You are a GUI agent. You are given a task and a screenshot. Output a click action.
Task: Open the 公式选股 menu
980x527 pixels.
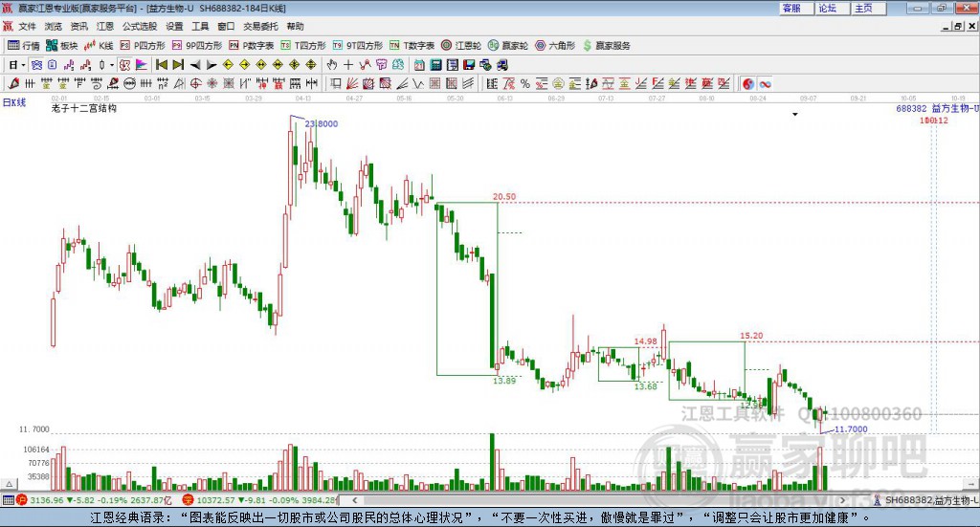coord(140,26)
